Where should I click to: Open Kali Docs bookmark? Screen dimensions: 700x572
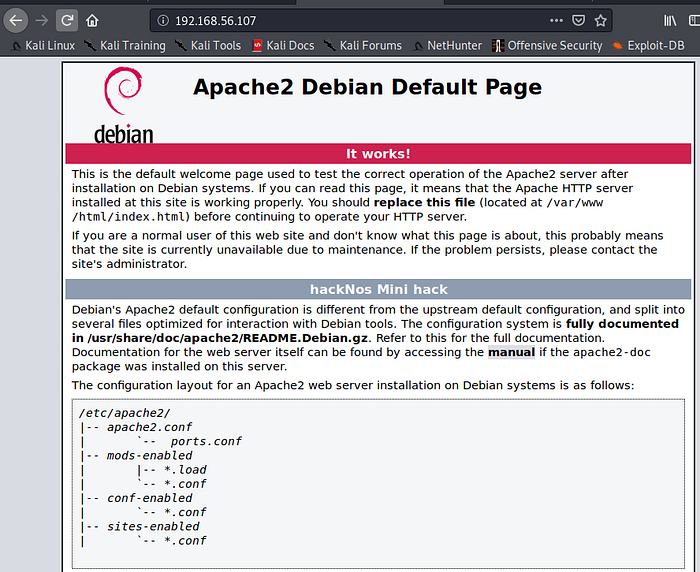(x=283, y=45)
